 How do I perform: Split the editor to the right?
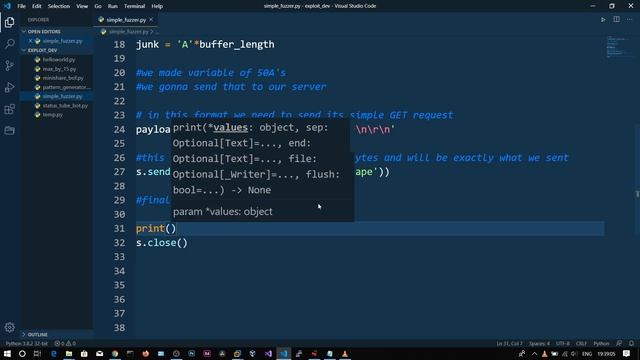616,20
